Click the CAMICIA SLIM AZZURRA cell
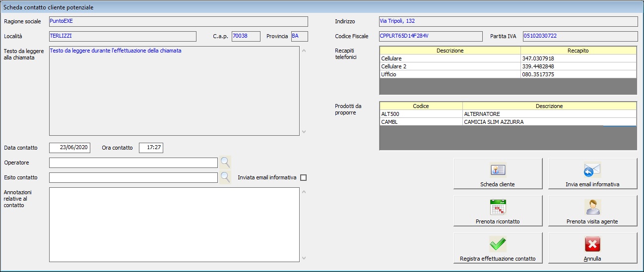The width and height of the screenshot is (644, 272). 549,122
